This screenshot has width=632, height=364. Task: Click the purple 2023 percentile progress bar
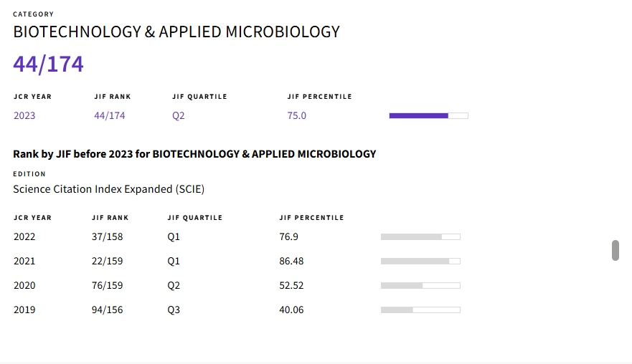[428, 115]
